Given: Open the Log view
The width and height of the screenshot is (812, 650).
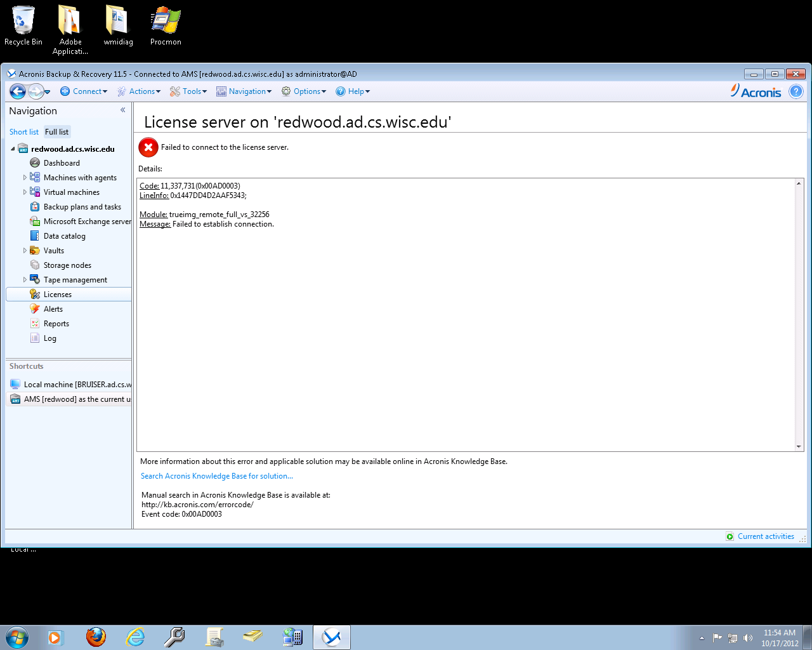Looking at the screenshot, I should [50, 338].
